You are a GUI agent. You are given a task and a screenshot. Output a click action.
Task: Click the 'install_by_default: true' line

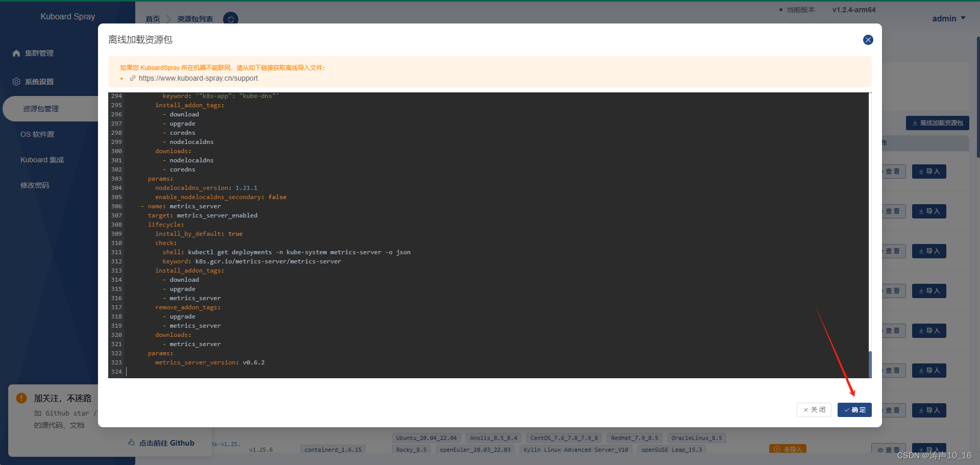coord(199,234)
